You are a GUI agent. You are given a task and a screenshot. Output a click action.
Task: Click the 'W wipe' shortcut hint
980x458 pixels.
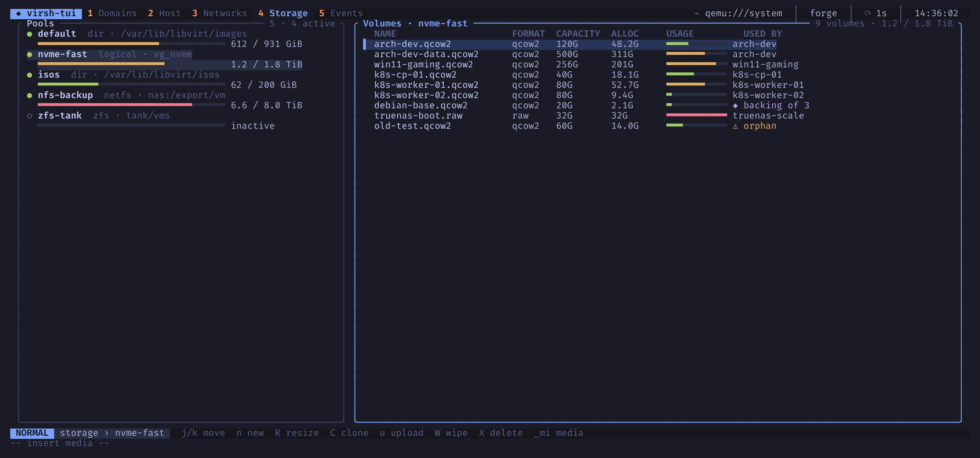[451, 433]
